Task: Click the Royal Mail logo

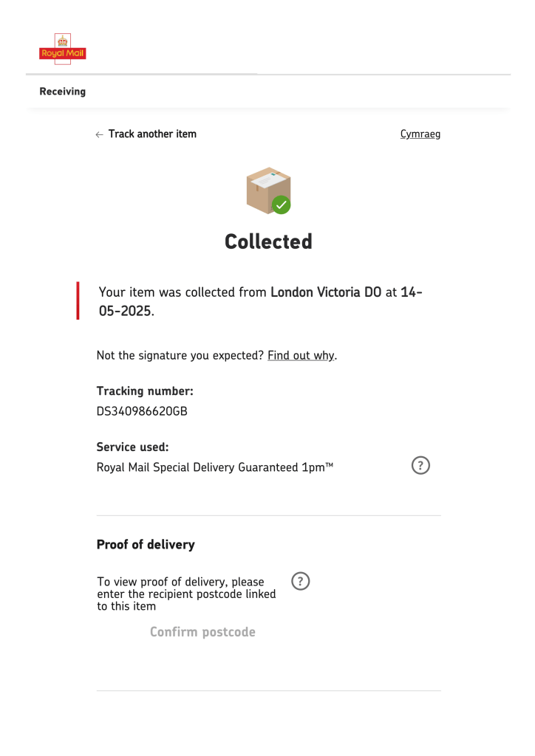Action: pyautogui.click(x=63, y=49)
